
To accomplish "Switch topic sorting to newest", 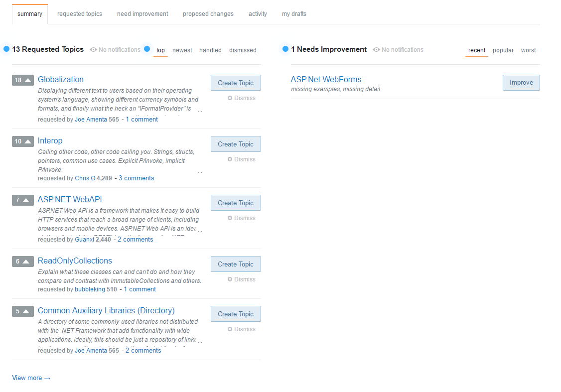I will point(182,50).
